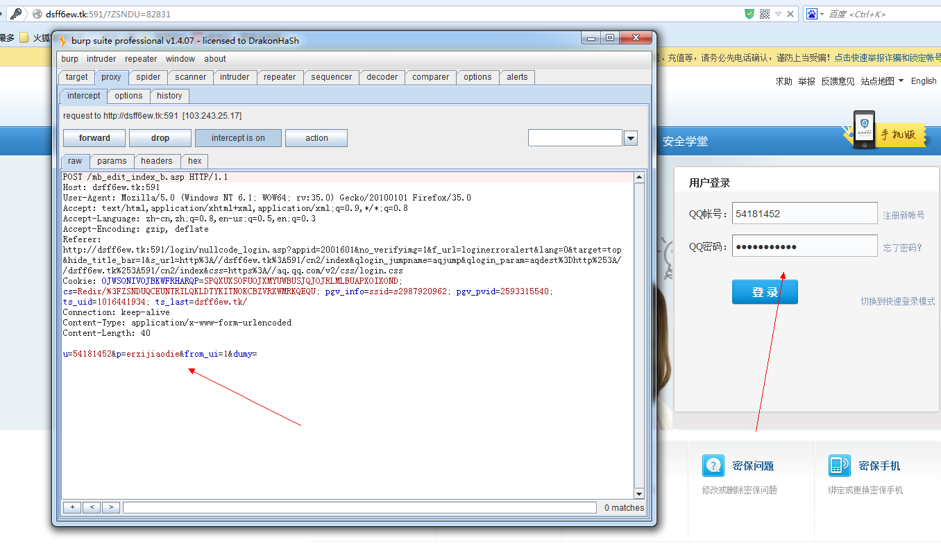Open the burp menu
Viewport: 941px width, 560px height.
70,59
